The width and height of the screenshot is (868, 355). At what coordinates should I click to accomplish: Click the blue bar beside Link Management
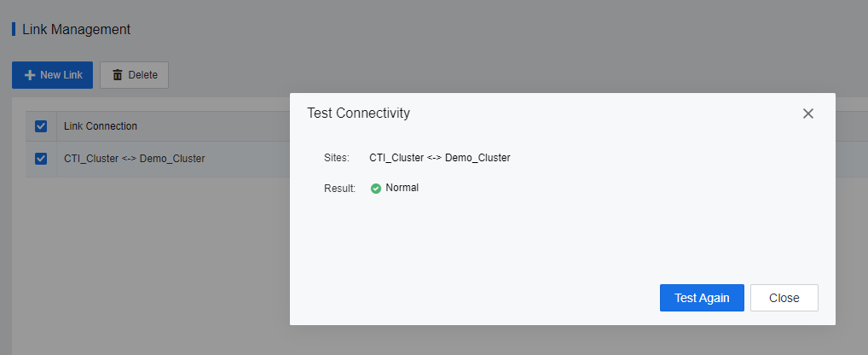point(14,29)
